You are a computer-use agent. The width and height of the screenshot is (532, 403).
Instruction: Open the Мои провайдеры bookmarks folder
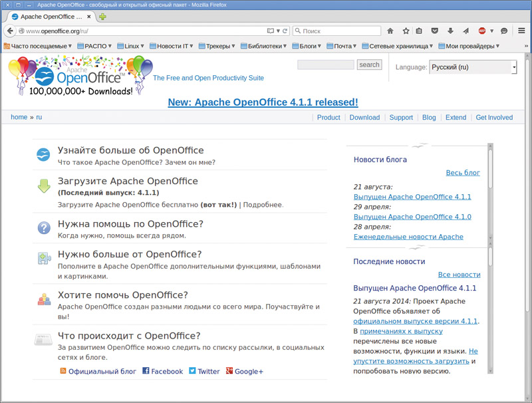coord(469,46)
